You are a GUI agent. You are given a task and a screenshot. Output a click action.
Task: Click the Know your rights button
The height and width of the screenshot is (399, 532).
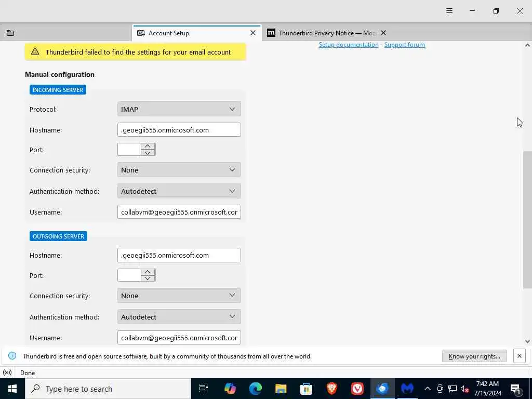click(x=474, y=356)
